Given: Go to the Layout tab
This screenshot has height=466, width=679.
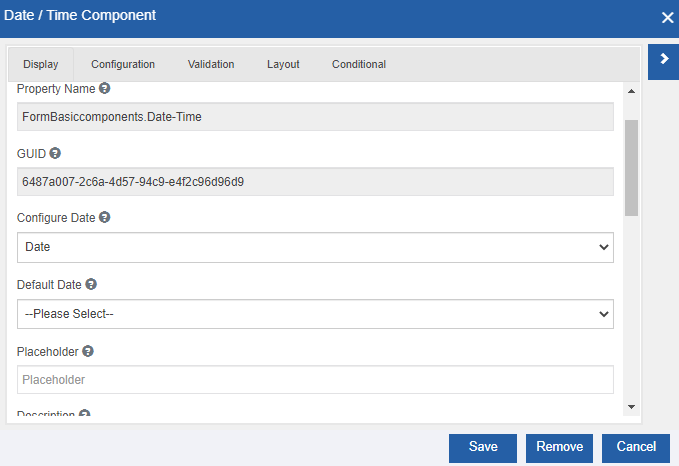Looking at the screenshot, I should click(x=283, y=65).
